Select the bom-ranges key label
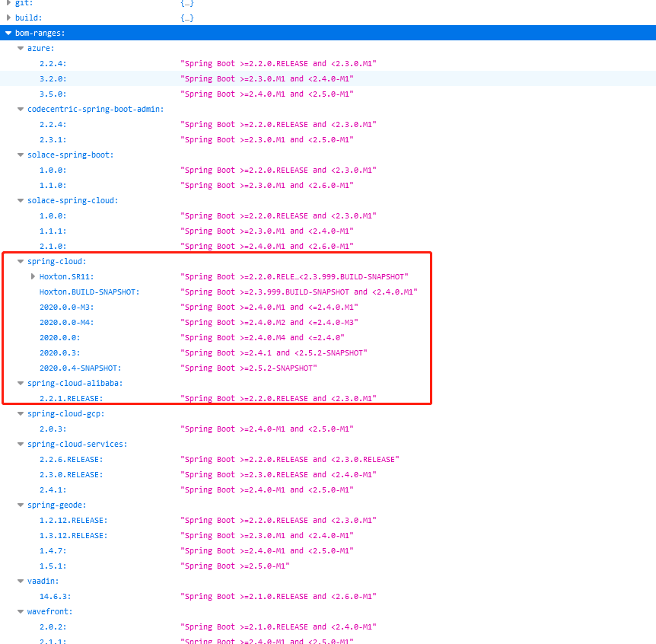This screenshot has height=644, width=656. (40, 33)
